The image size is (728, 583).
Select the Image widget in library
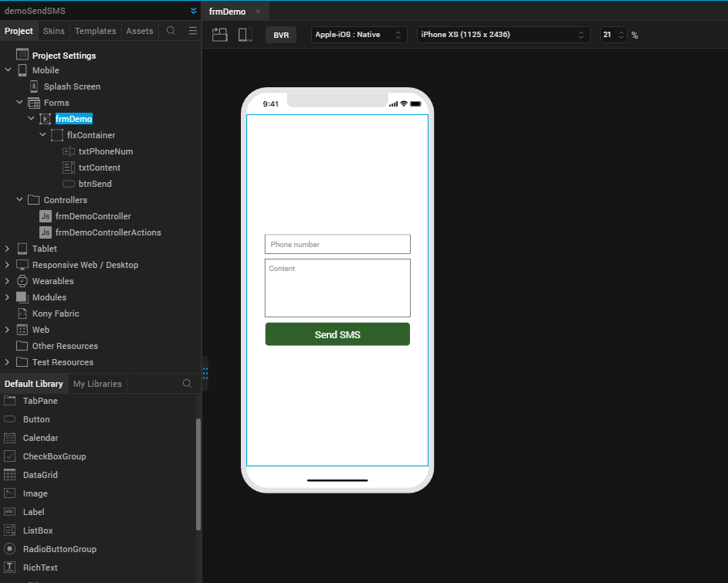coord(36,493)
